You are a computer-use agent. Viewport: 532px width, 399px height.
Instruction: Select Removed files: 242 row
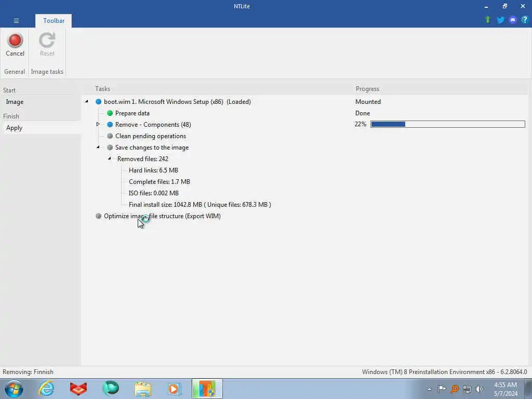click(143, 159)
